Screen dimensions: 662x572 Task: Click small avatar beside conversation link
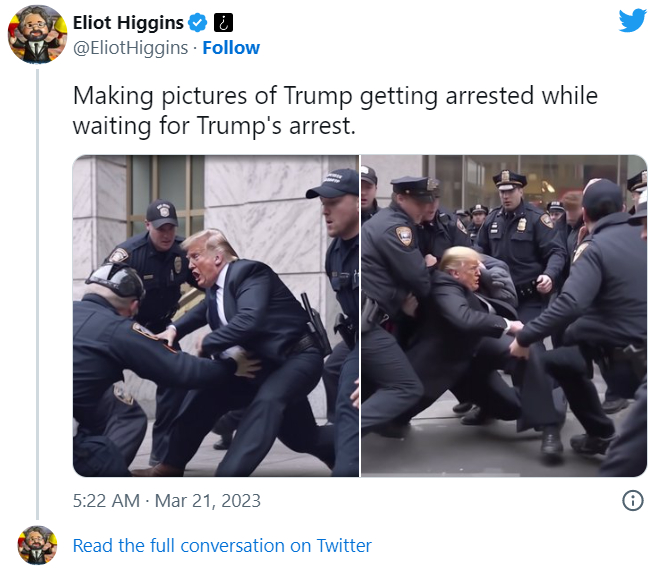coord(37,545)
